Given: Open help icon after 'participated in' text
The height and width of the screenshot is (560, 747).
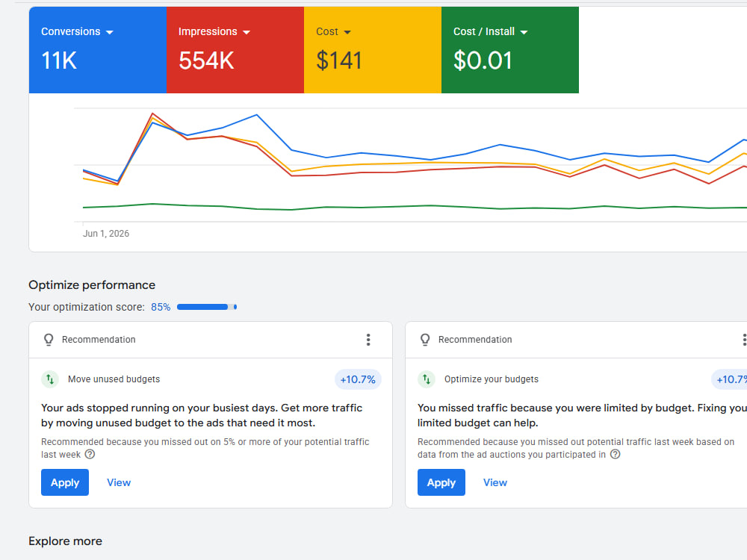Looking at the screenshot, I should (x=615, y=454).
